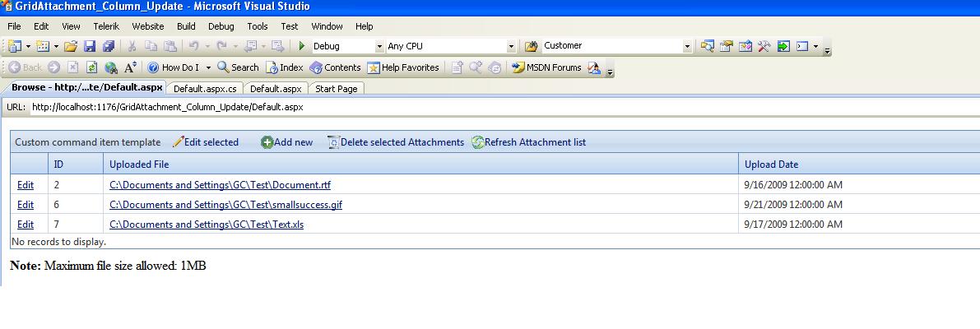Image resolution: width=980 pixels, height=329 pixels.
Task: Open the Tools menu
Action: click(x=258, y=26)
